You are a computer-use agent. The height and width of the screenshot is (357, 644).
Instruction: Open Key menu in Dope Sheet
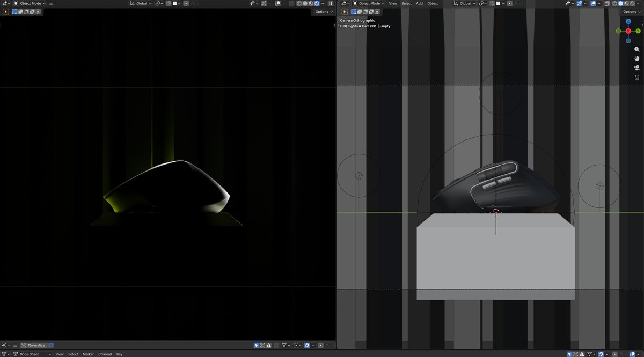click(119, 354)
